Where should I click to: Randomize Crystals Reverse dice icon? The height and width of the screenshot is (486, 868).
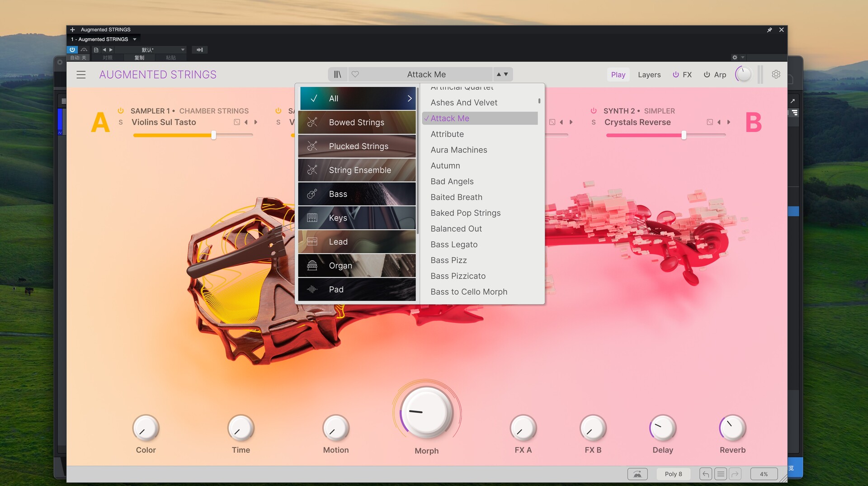coord(710,122)
